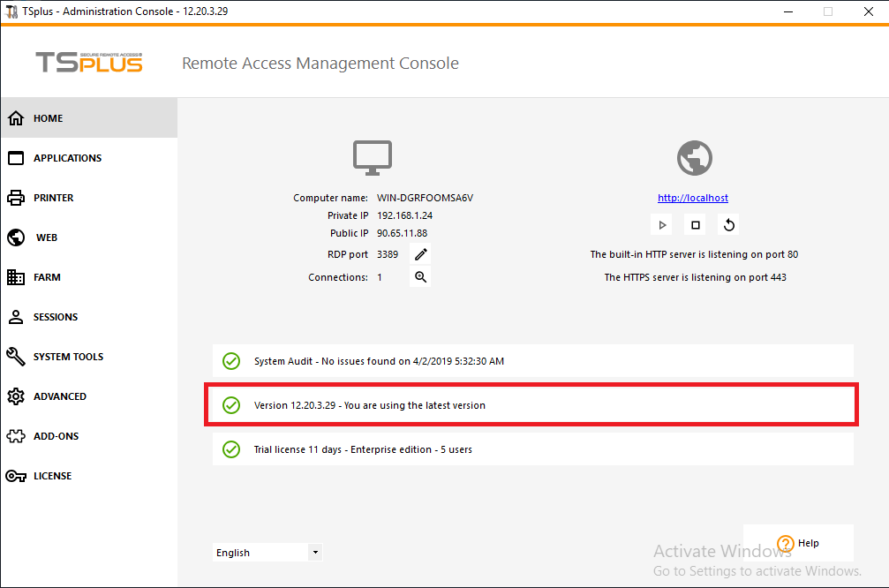This screenshot has width=889, height=588.
Task: Open the License section with key icon
Action: click(x=52, y=476)
